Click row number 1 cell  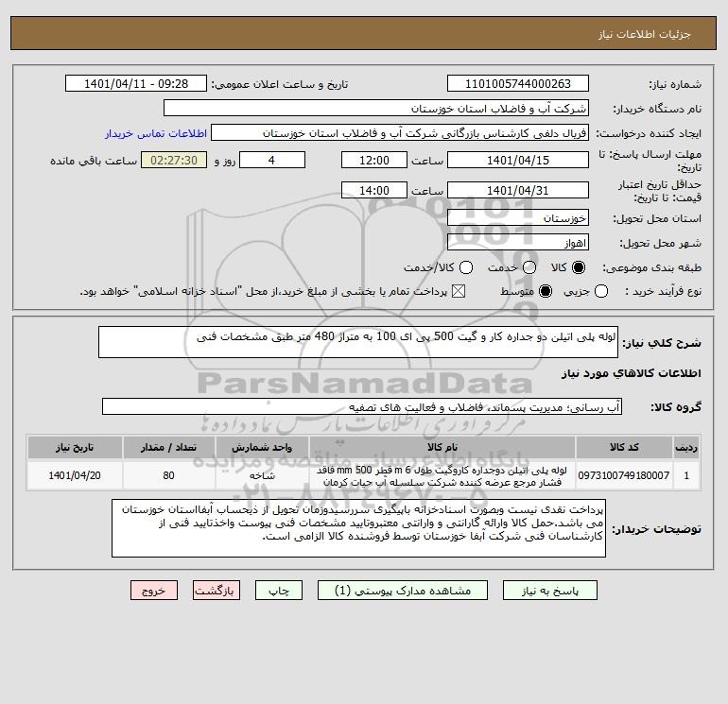pos(686,475)
